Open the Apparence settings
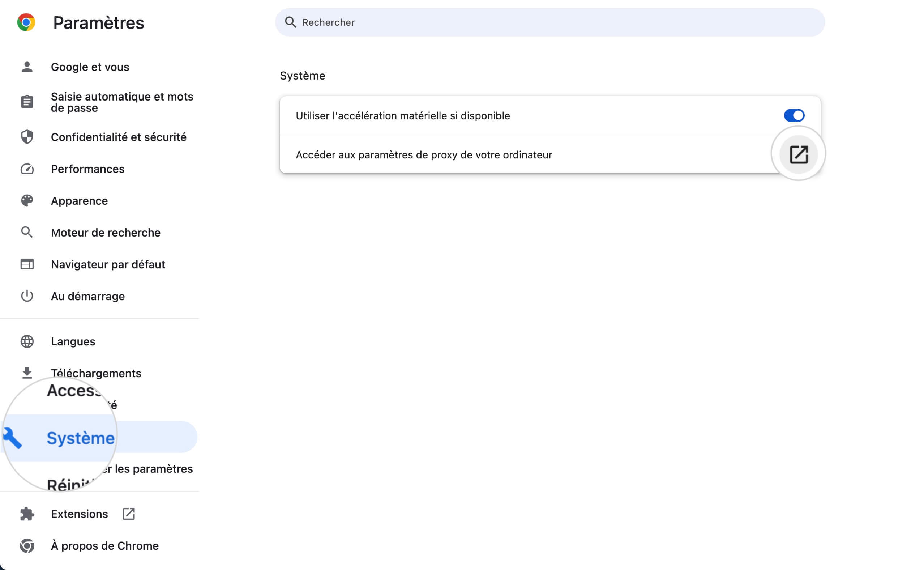Viewport: 924px width, 570px height. pyautogui.click(x=80, y=201)
